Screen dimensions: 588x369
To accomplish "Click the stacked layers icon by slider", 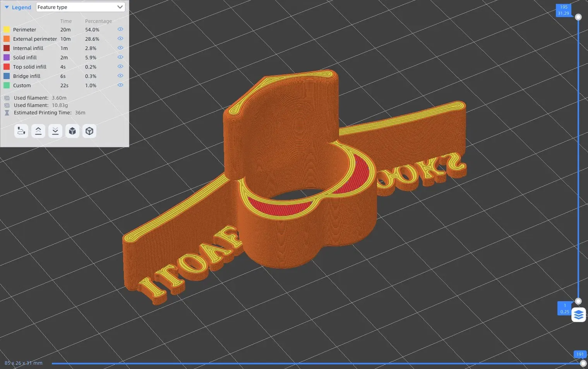I will [579, 315].
